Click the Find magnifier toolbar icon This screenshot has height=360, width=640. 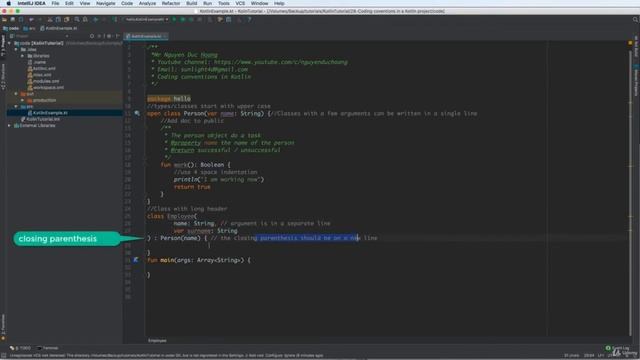click(x=77, y=20)
